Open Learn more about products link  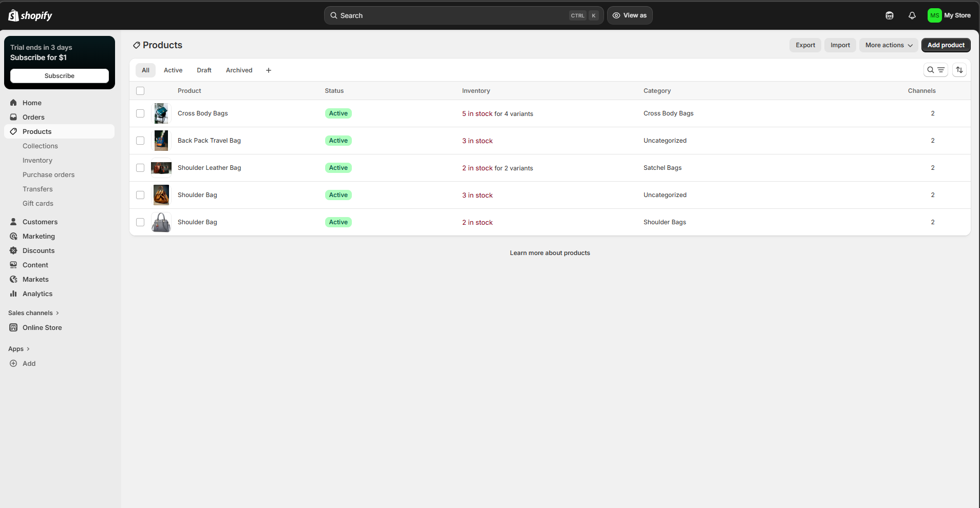(550, 253)
